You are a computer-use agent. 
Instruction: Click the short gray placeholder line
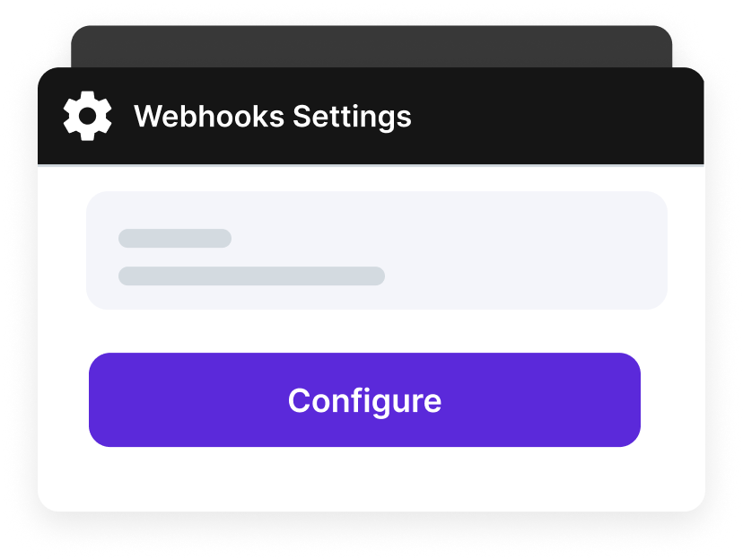tap(175, 239)
